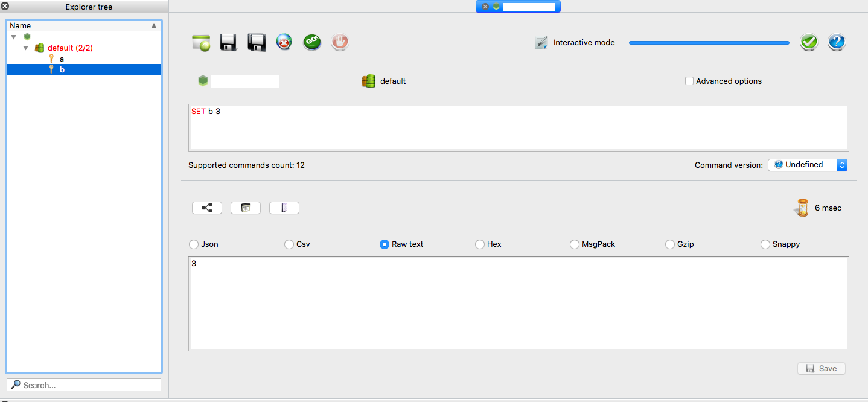
Task: Click the blue progress bar
Action: pos(709,43)
